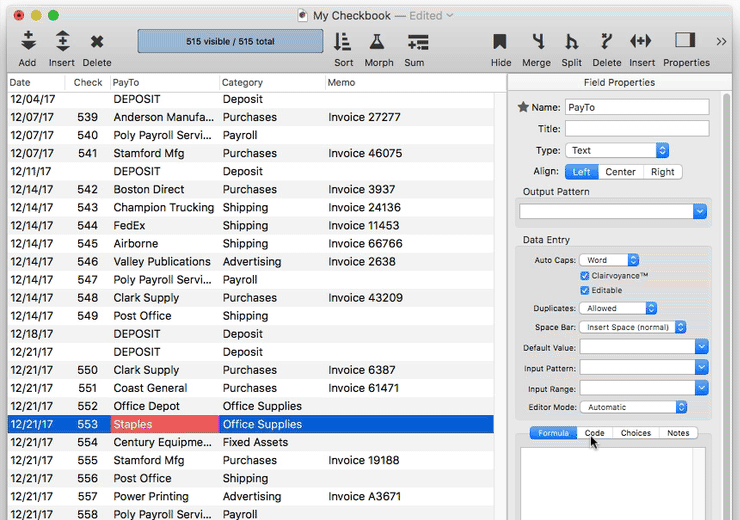
Task: Click the Field Properties panel scrollbar
Action: (726, 307)
